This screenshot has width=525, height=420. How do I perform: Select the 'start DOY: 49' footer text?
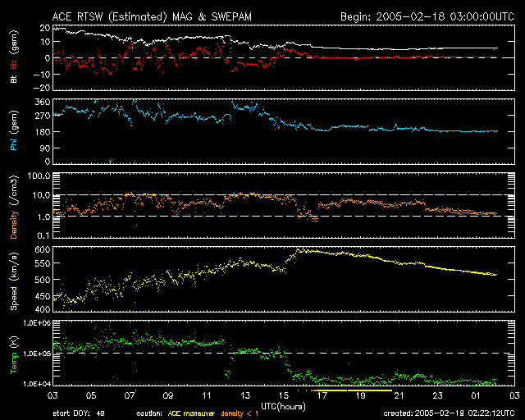coord(79,413)
